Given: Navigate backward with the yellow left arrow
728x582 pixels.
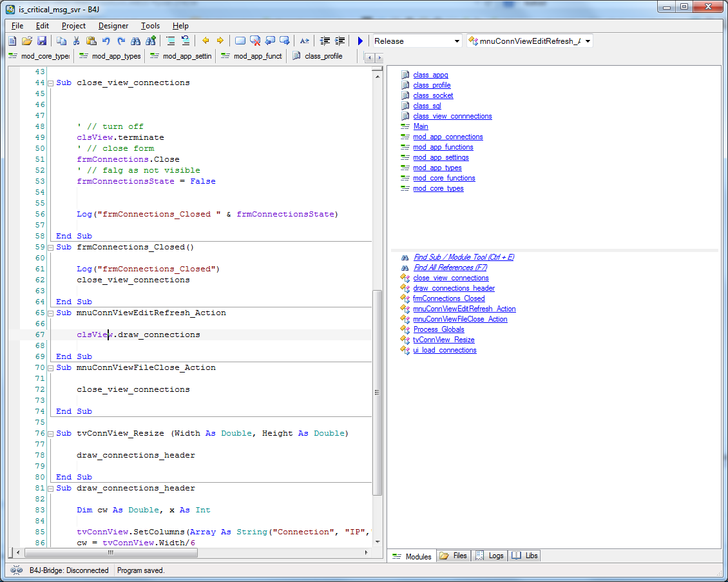Looking at the screenshot, I should pyautogui.click(x=206, y=41).
